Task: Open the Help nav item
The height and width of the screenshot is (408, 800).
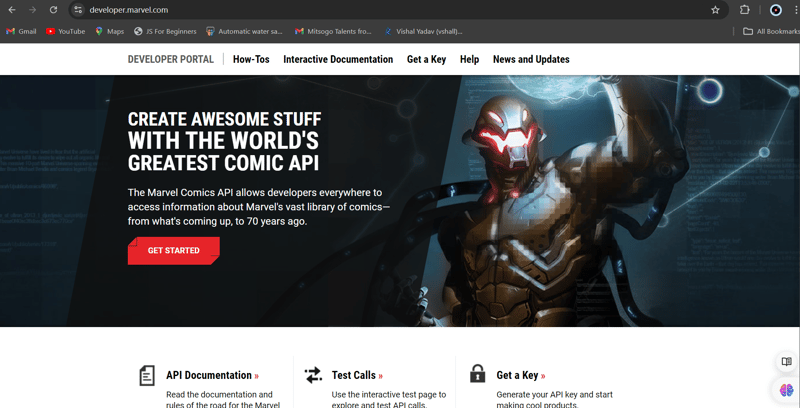Action: 469,59
